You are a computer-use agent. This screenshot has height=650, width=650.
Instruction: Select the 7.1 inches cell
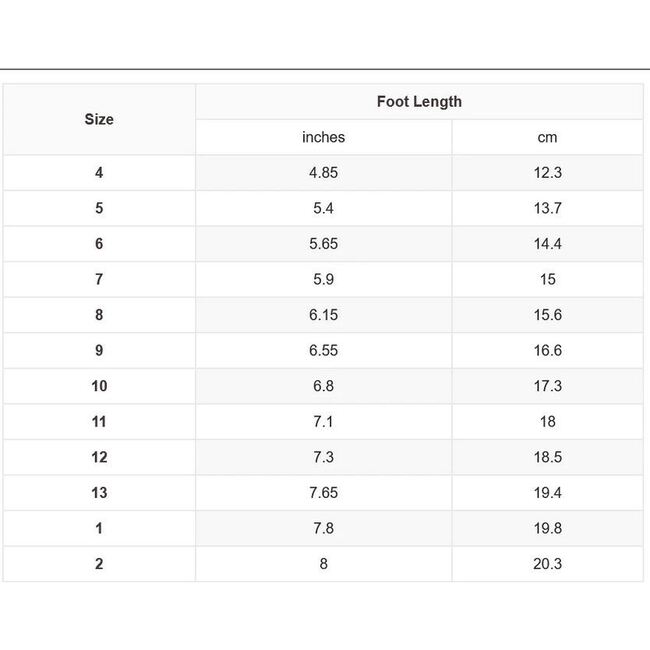pos(323,422)
